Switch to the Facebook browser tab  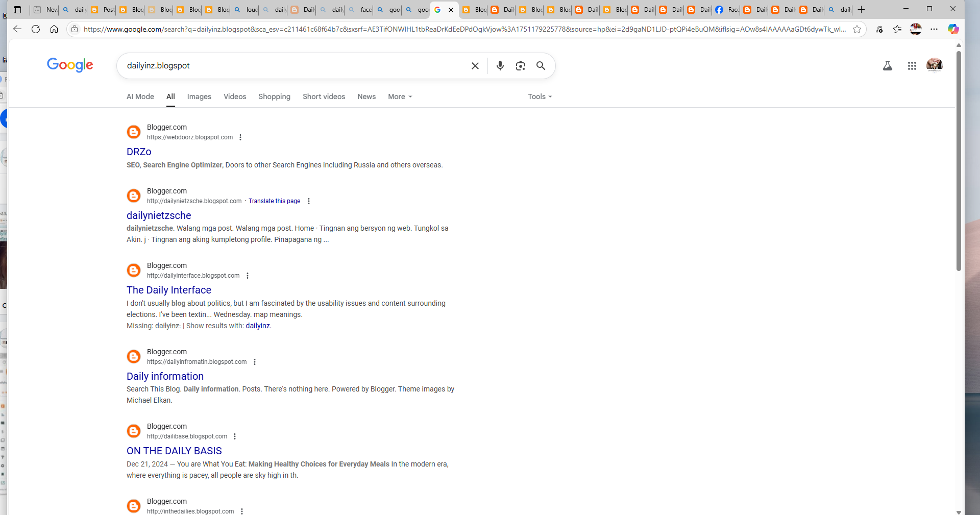click(727, 10)
